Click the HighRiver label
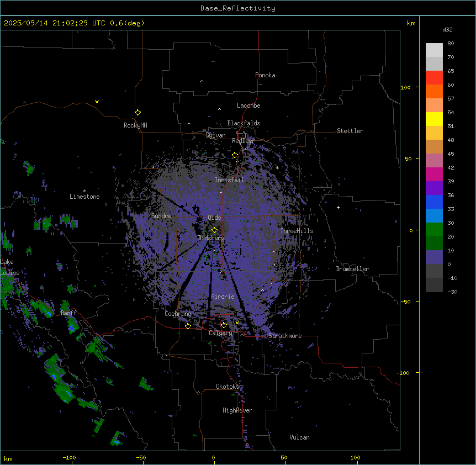The image size is (476, 465). pyautogui.click(x=237, y=410)
